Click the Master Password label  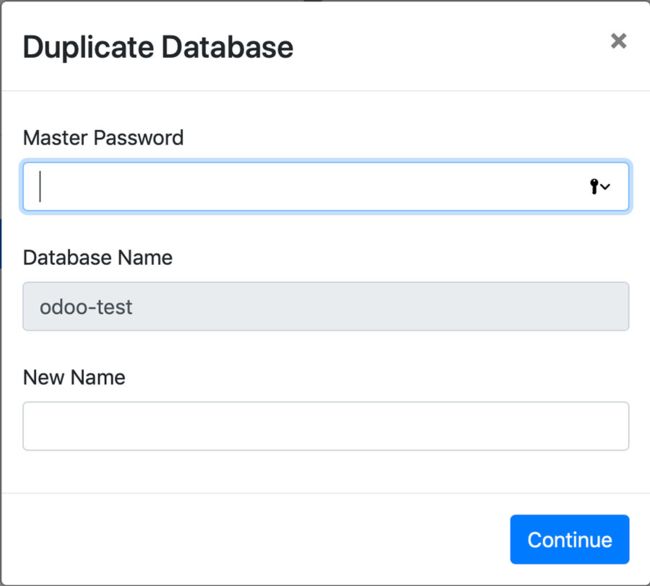(x=103, y=138)
